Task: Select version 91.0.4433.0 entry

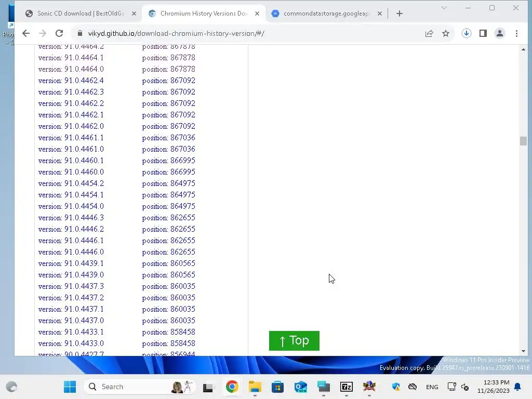Action: (x=71, y=343)
